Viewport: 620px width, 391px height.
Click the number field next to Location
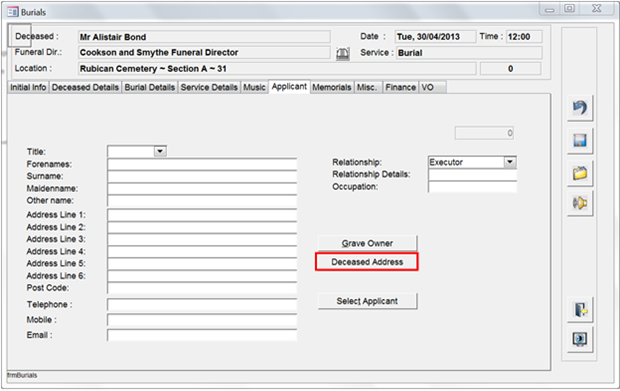click(510, 69)
